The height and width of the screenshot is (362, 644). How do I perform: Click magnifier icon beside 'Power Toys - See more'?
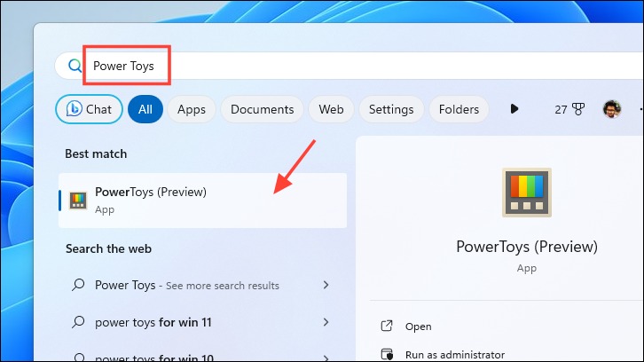78,284
